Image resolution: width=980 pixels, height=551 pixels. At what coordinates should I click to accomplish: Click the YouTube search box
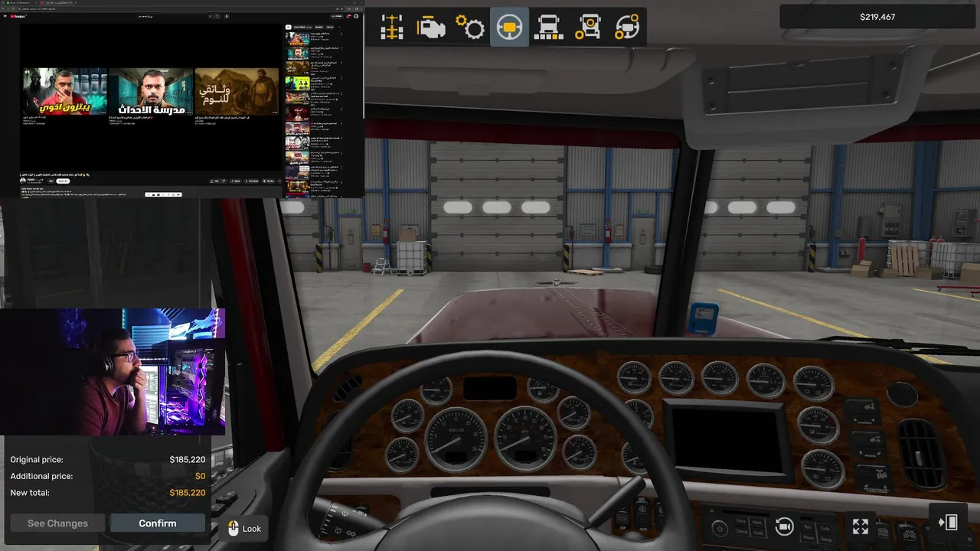click(x=172, y=16)
